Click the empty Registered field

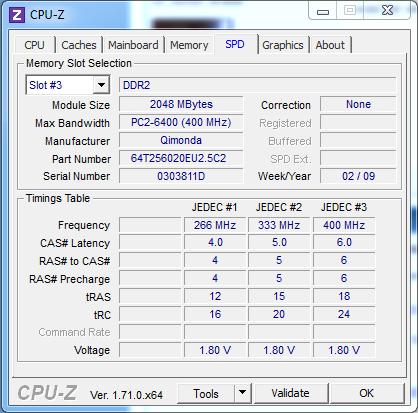pyautogui.click(x=358, y=122)
